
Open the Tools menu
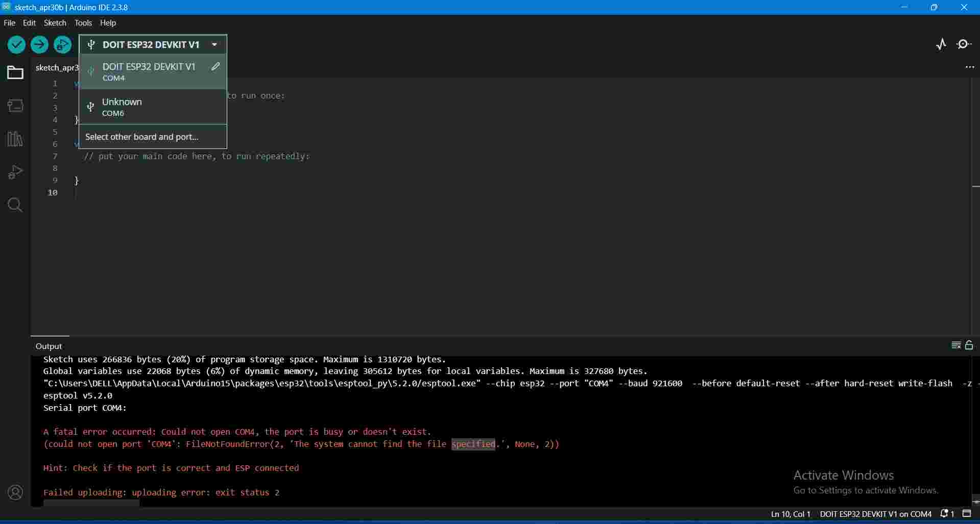tap(83, 23)
